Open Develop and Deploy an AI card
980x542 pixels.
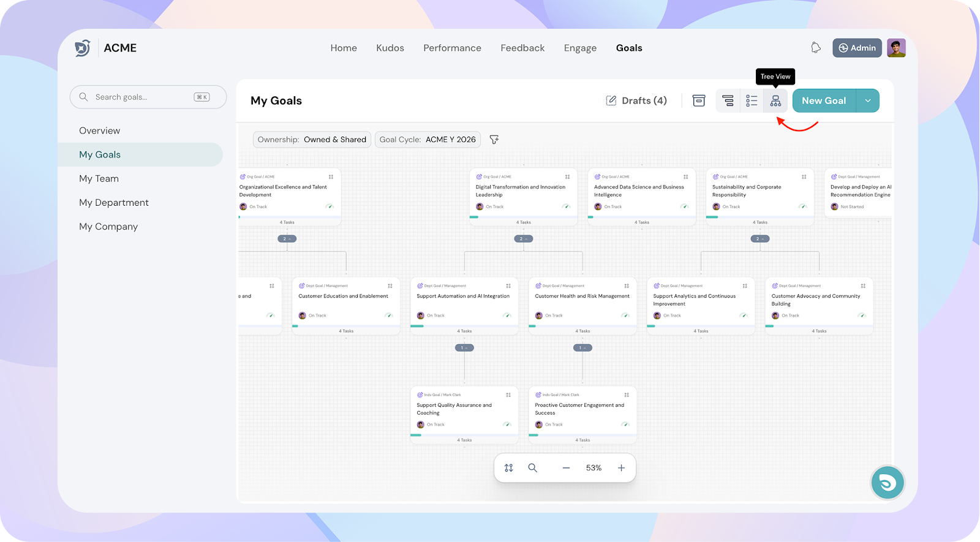[859, 193]
